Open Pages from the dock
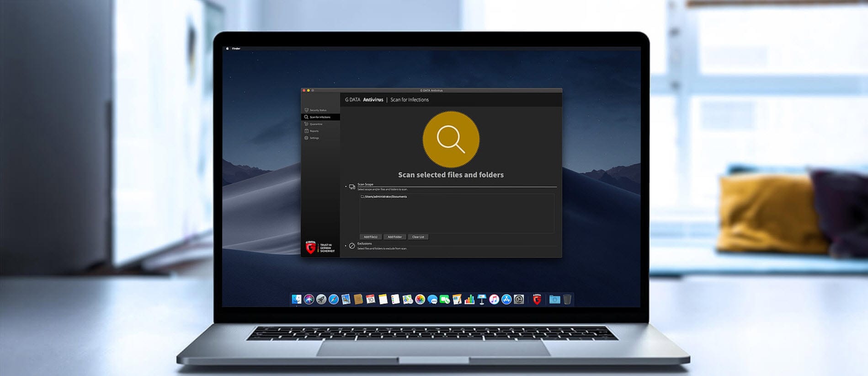 (x=457, y=299)
